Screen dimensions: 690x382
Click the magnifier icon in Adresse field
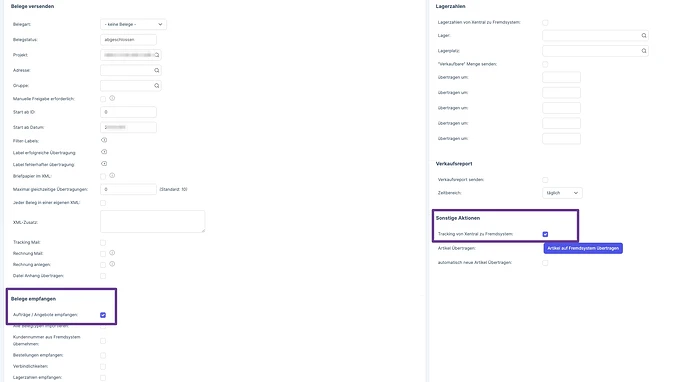click(157, 70)
